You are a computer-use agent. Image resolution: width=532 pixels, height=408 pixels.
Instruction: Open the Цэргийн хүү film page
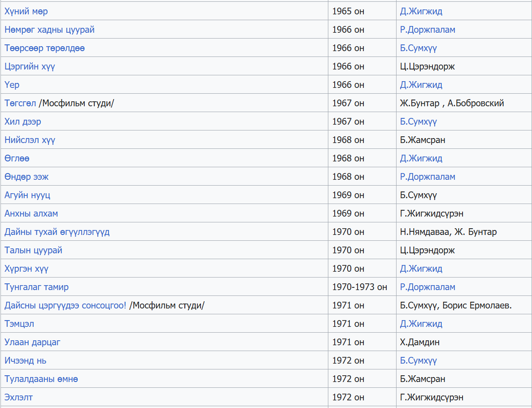[x=30, y=66]
